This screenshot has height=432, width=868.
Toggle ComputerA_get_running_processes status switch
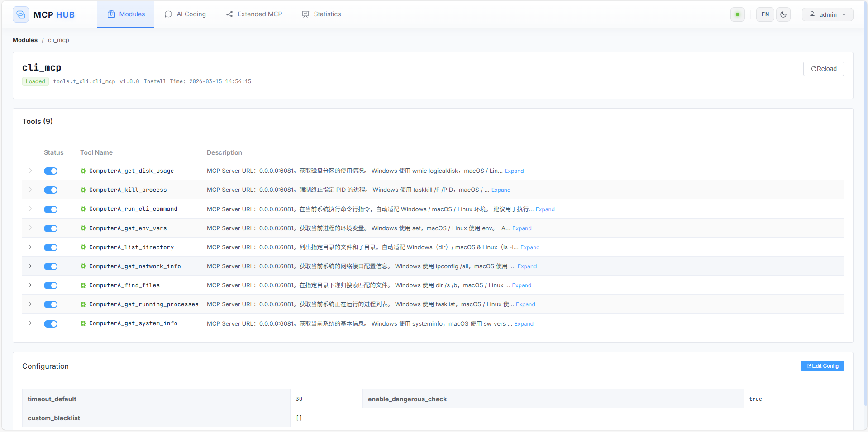point(51,304)
